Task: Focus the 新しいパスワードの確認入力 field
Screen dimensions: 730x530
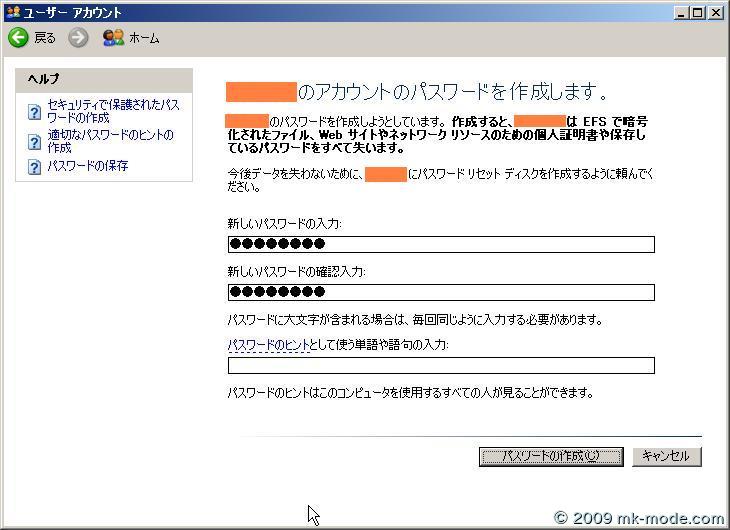Action: 441,292
